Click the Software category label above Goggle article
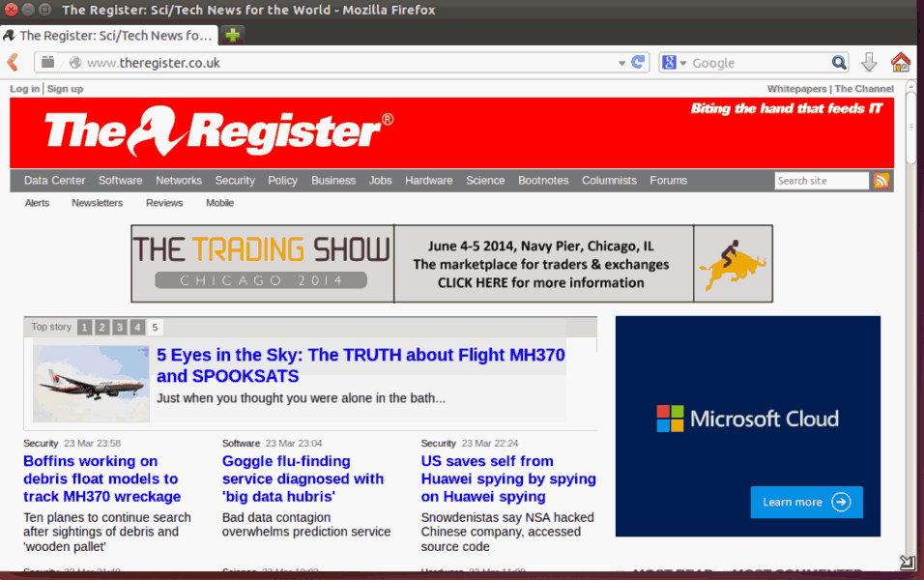 coord(241,444)
